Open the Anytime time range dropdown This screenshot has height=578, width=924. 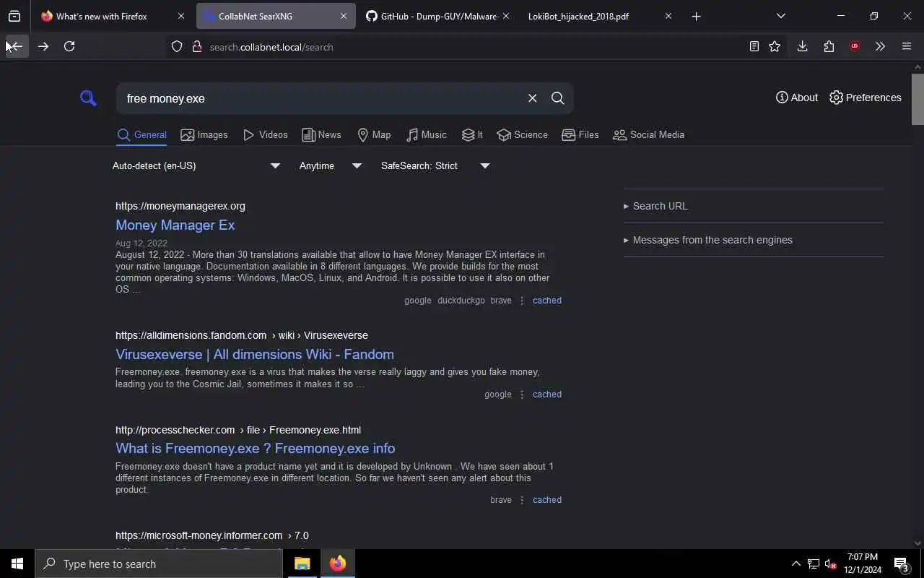point(331,165)
